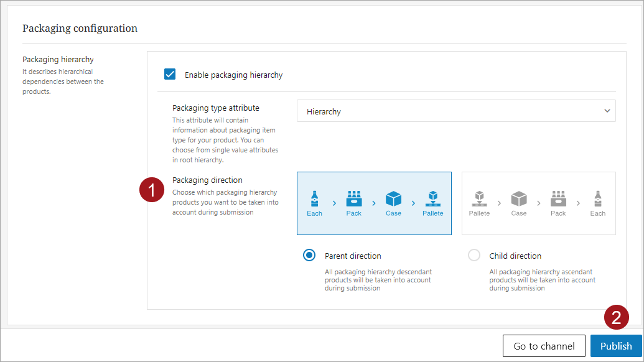Select the Child direction radio button
The height and width of the screenshot is (362, 644).
[x=474, y=256]
